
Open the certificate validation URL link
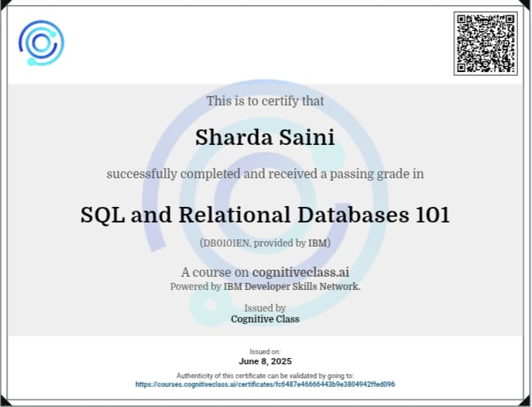tap(265, 385)
